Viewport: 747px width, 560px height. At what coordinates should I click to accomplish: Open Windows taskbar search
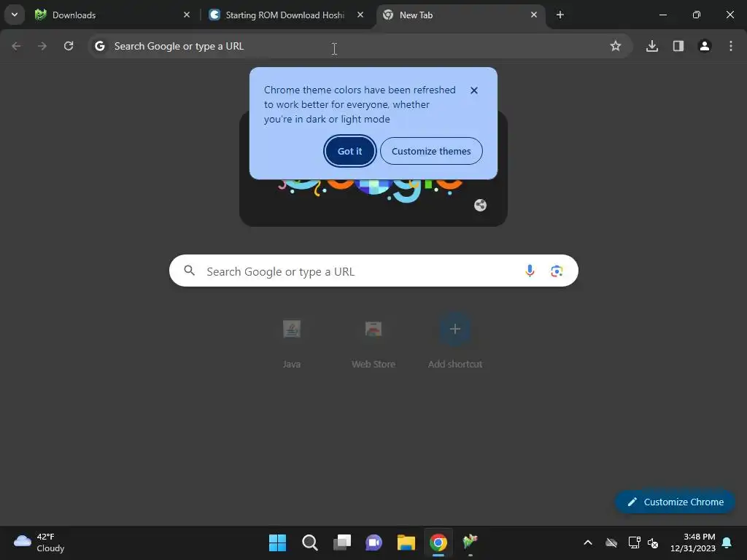point(309,542)
